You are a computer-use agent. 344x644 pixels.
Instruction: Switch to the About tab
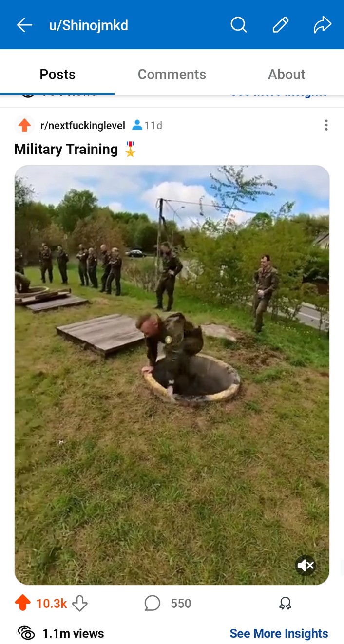pyautogui.click(x=287, y=75)
